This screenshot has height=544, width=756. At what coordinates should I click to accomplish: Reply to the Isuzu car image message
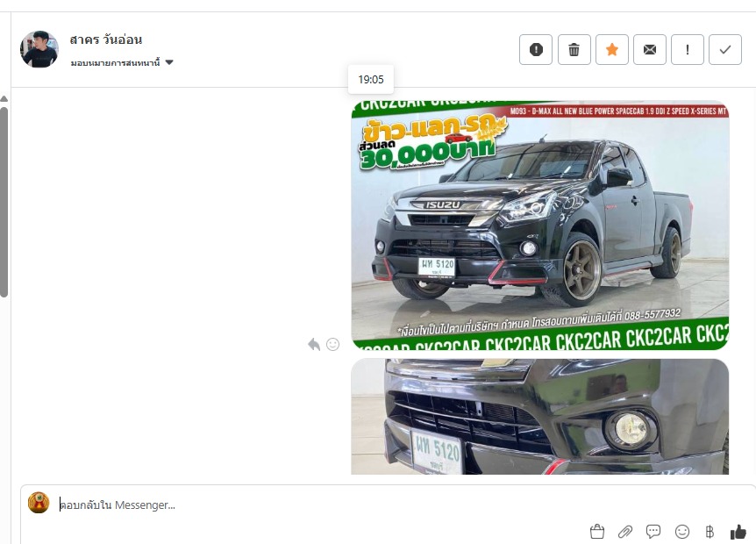[x=314, y=344]
